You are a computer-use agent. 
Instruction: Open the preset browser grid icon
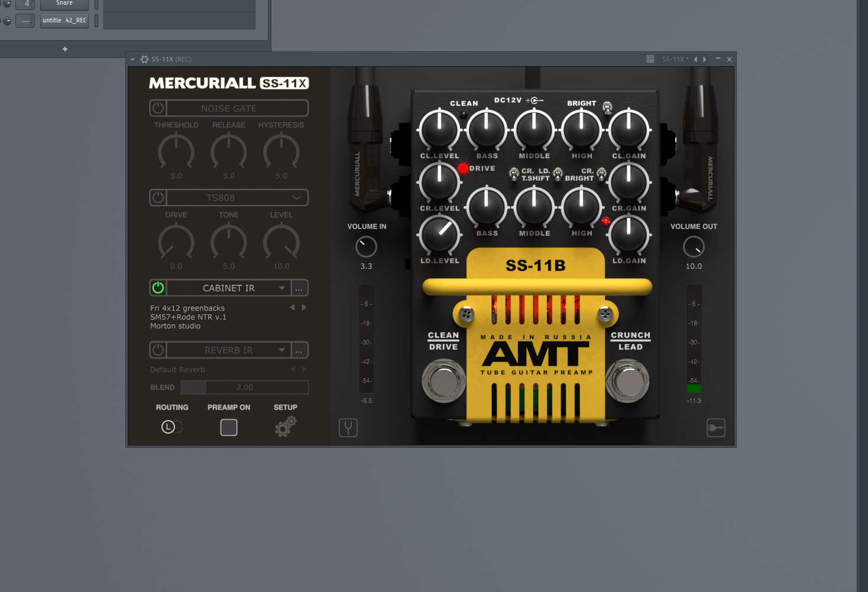650,59
